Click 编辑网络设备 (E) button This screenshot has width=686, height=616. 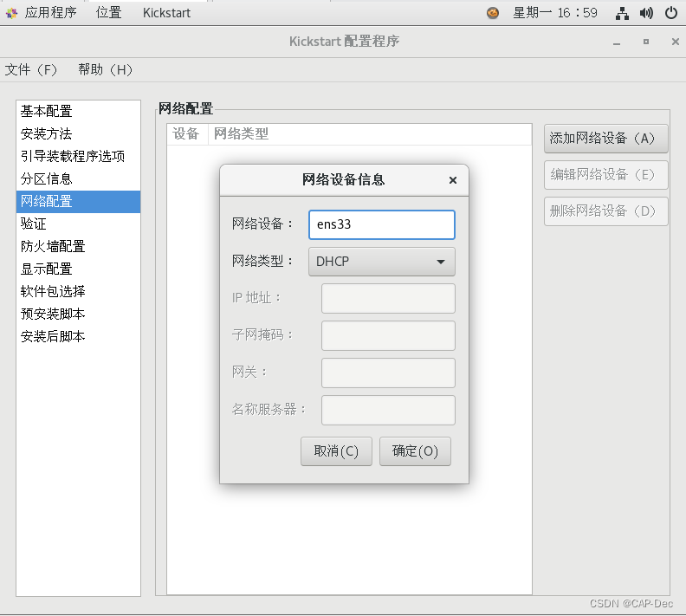click(x=606, y=175)
